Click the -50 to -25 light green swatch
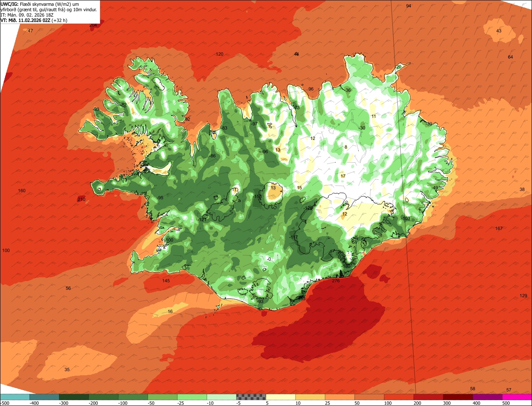Screen dimensions: 532x406 click(x=162, y=397)
